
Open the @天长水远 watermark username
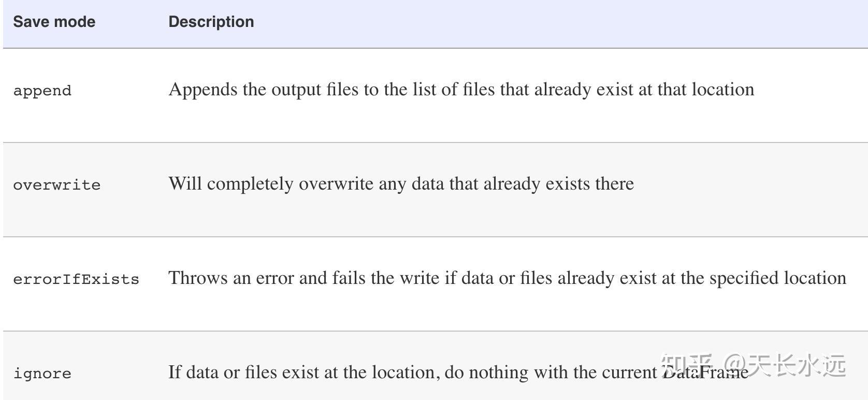[785, 365]
